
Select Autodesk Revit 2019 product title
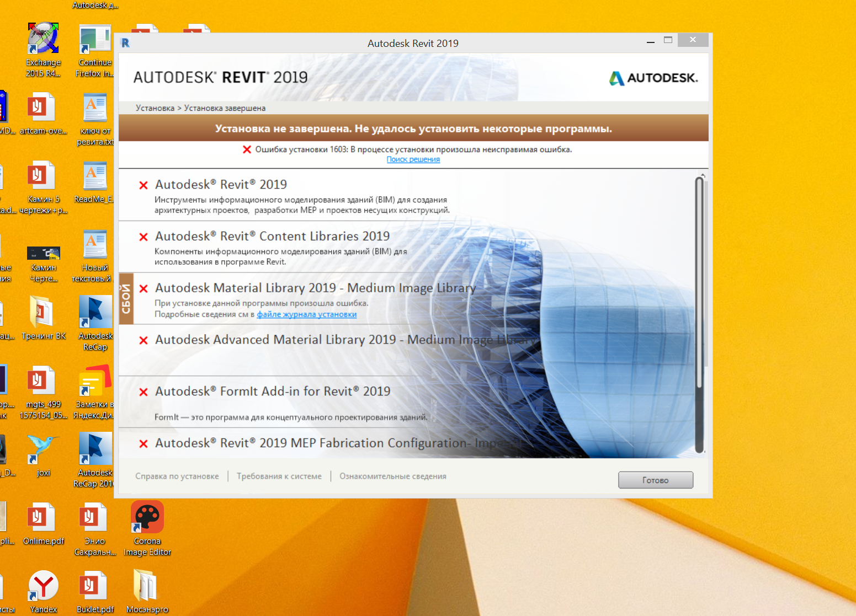tap(221, 184)
